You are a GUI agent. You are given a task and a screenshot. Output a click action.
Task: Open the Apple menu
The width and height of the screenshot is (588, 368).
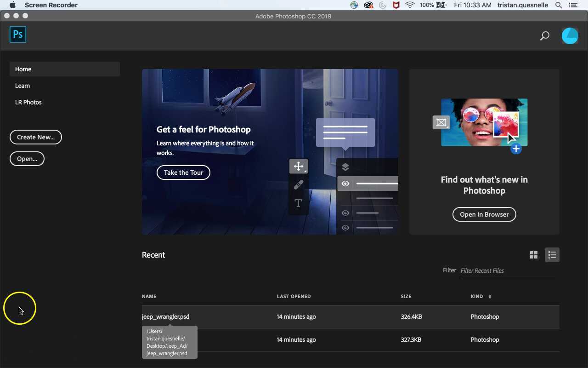(x=11, y=5)
